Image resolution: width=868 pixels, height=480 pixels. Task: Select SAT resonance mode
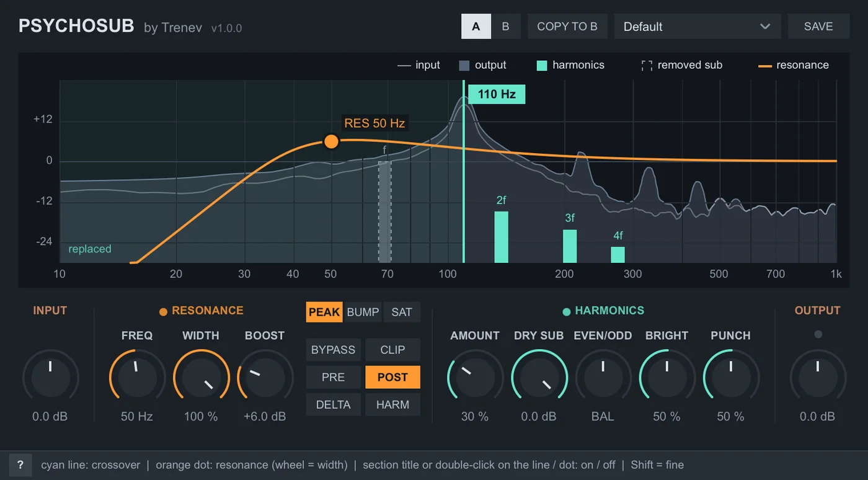pos(402,312)
